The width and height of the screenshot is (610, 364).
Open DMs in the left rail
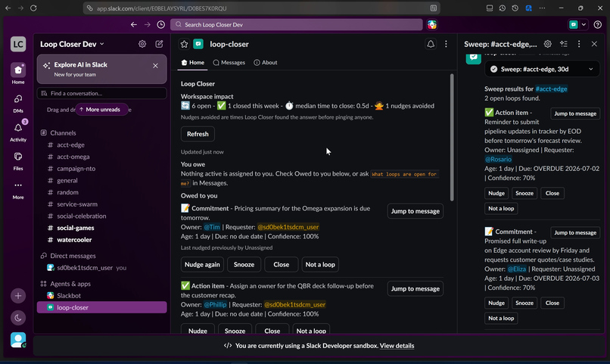pyautogui.click(x=18, y=103)
